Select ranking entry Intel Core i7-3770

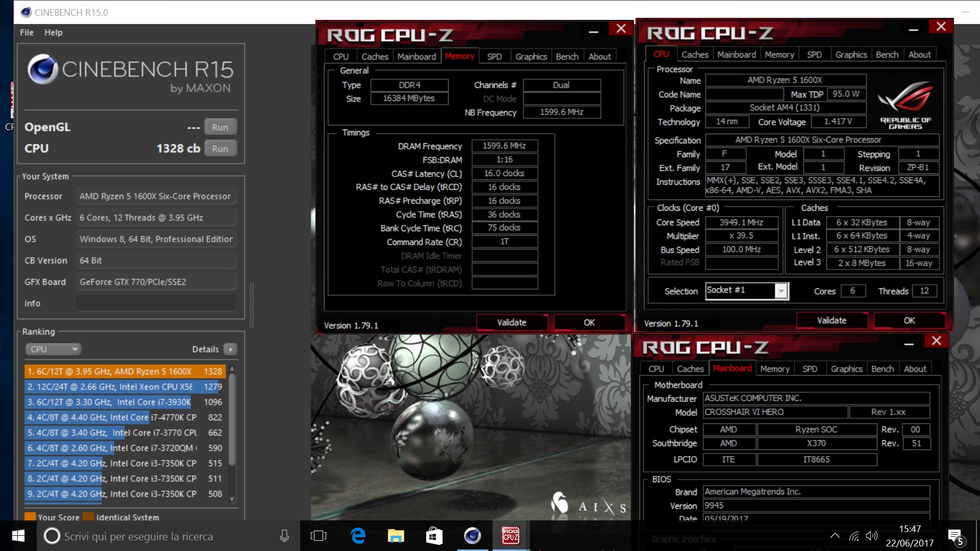[125, 433]
